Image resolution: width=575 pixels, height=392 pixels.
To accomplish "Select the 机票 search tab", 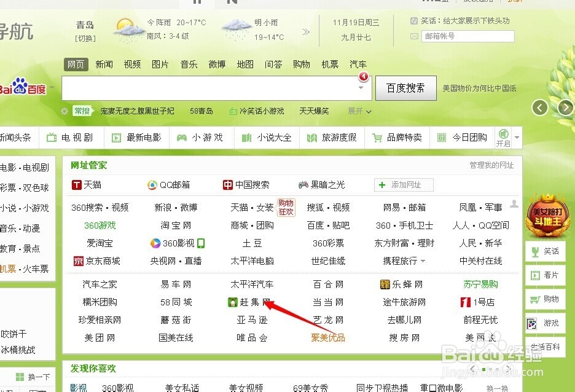I will point(330,64).
